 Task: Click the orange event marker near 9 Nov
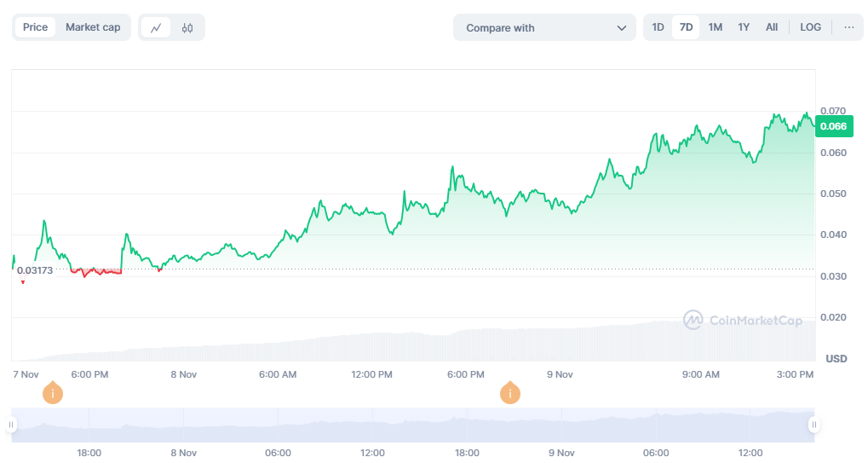pyautogui.click(x=510, y=393)
